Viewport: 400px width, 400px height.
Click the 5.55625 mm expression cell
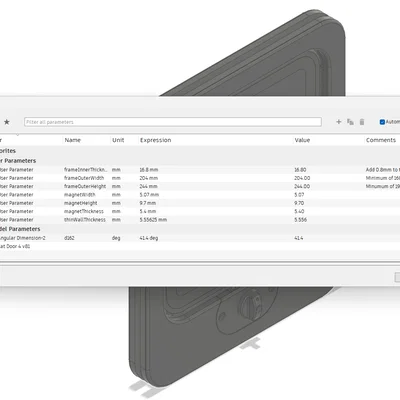(x=153, y=220)
